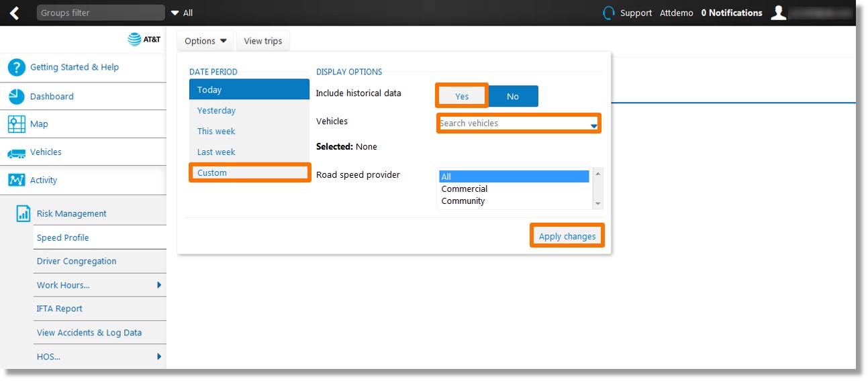Click the back arrow icon
The height and width of the screenshot is (381, 868).
click(x=14, y=13)
